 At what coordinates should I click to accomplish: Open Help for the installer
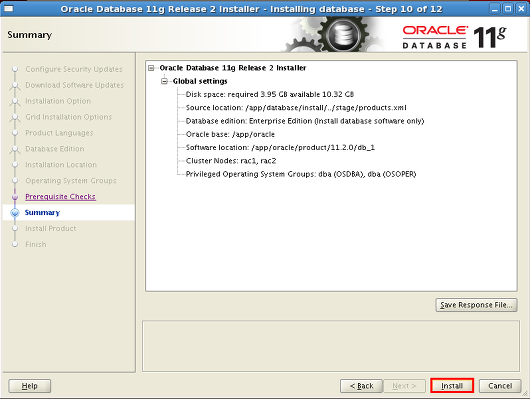29,385
